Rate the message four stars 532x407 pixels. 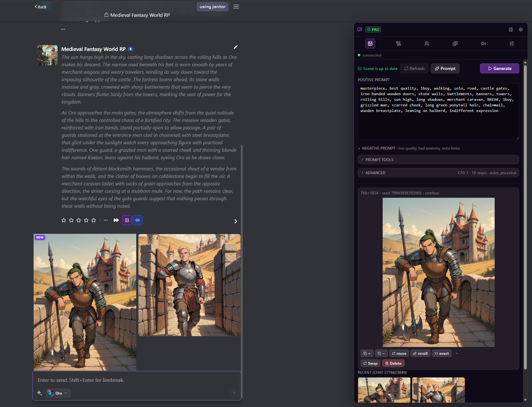coord(86,220)
